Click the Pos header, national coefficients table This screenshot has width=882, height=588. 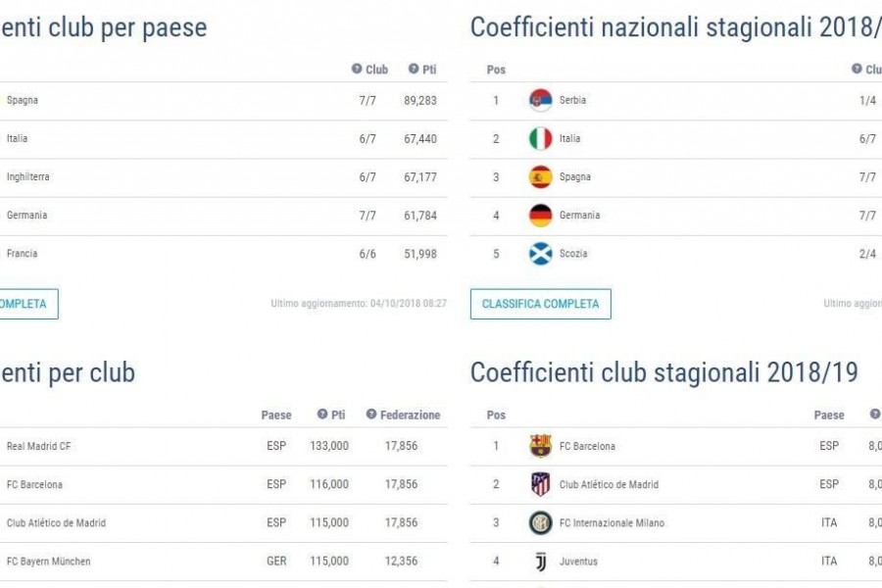(496, 70)
